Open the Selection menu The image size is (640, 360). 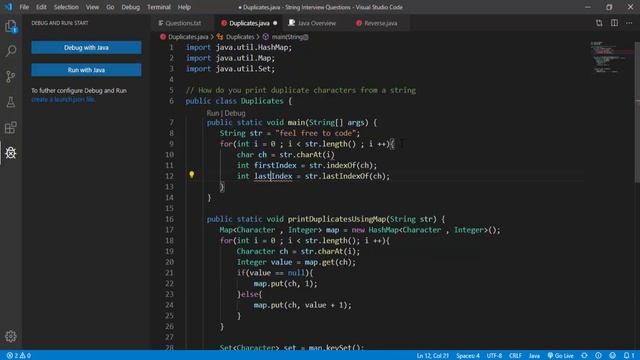[66, 7]
